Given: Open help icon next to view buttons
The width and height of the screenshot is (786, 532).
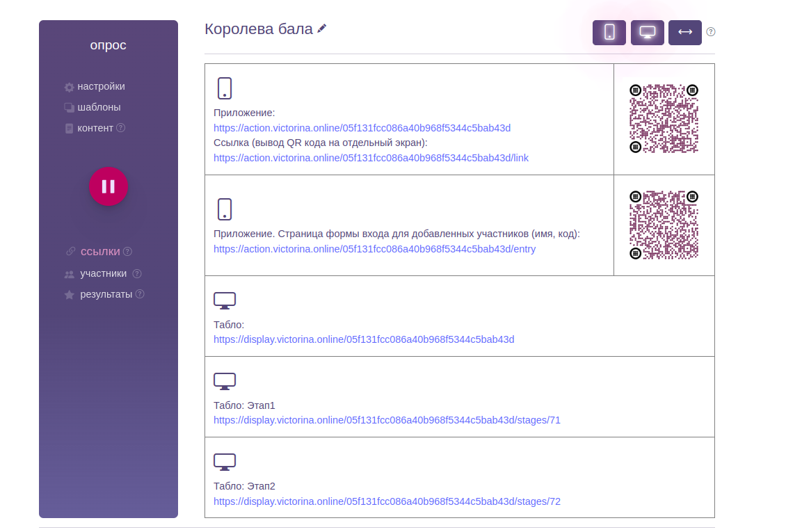Looking at the screenshot, I should [711, 32].
